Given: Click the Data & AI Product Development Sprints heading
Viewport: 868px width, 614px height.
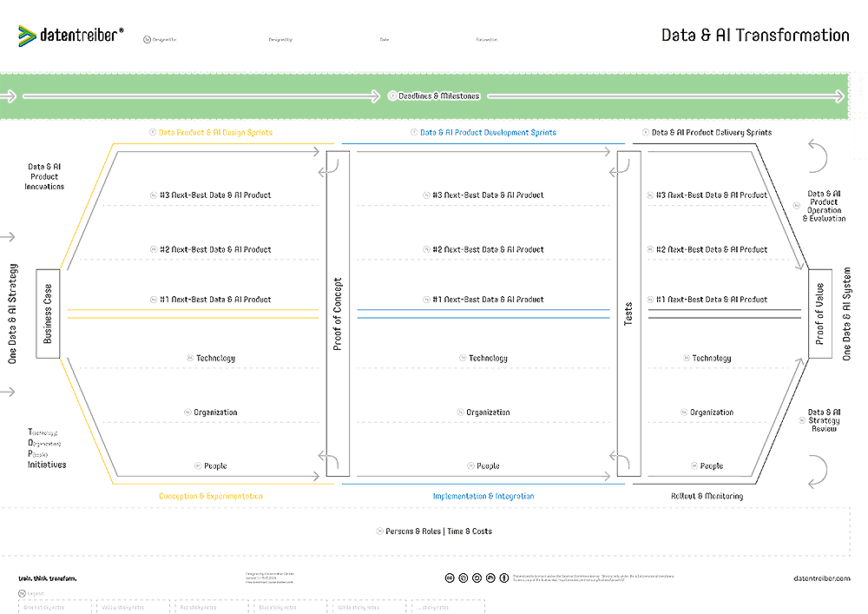Looking at the screenshot, I should tap(488, 132).
